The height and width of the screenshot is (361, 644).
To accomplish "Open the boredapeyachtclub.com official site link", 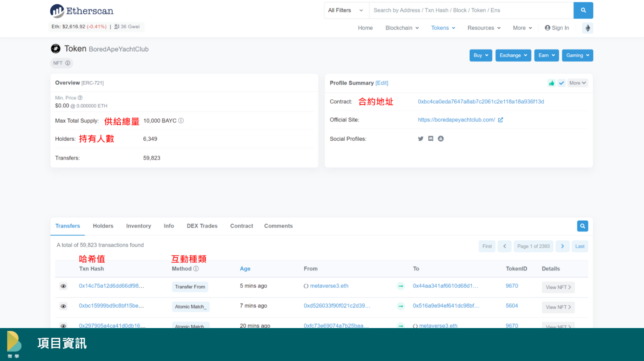I will (x=456, y=120).
